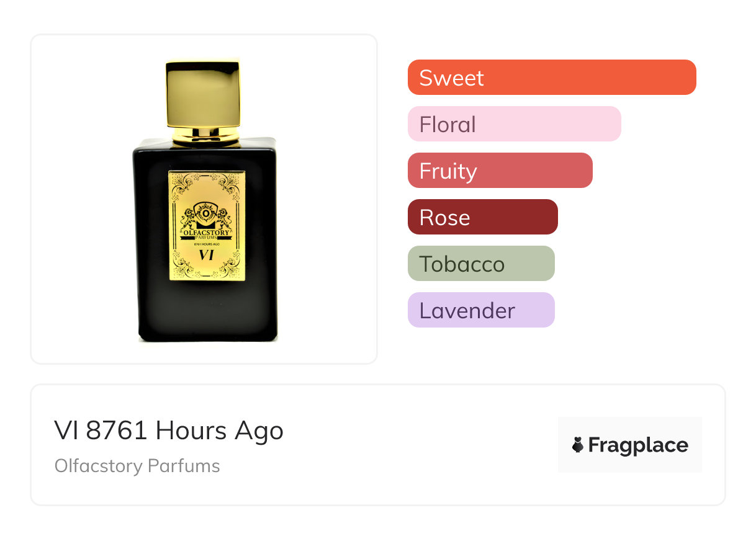Click the OLFACSTORY PARFUMS banner on label
Image resolution: width=756 pixels, height=536 pixels.
[x=206, y=236]
